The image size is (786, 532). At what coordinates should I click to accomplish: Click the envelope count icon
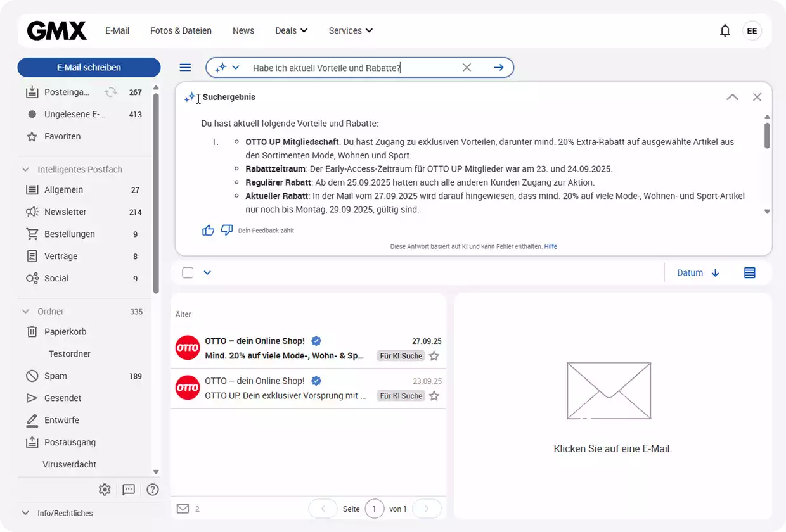point(183,509)
